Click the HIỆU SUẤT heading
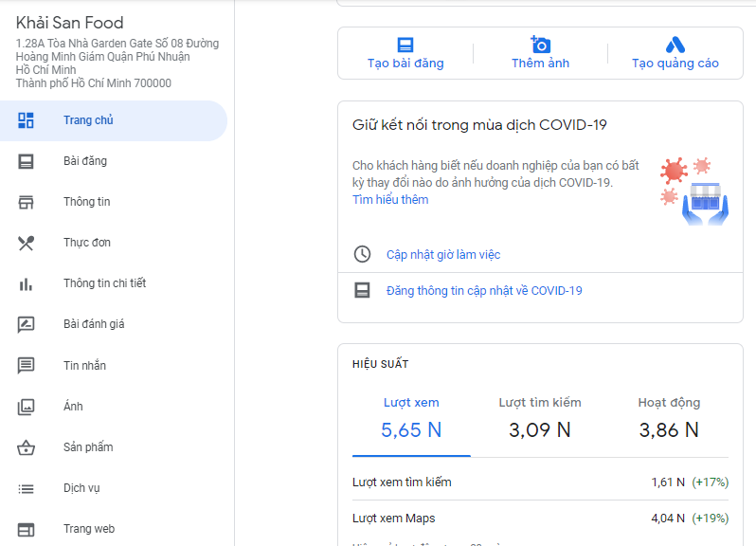Screen dimensions: 756x546 coord(381,364)
